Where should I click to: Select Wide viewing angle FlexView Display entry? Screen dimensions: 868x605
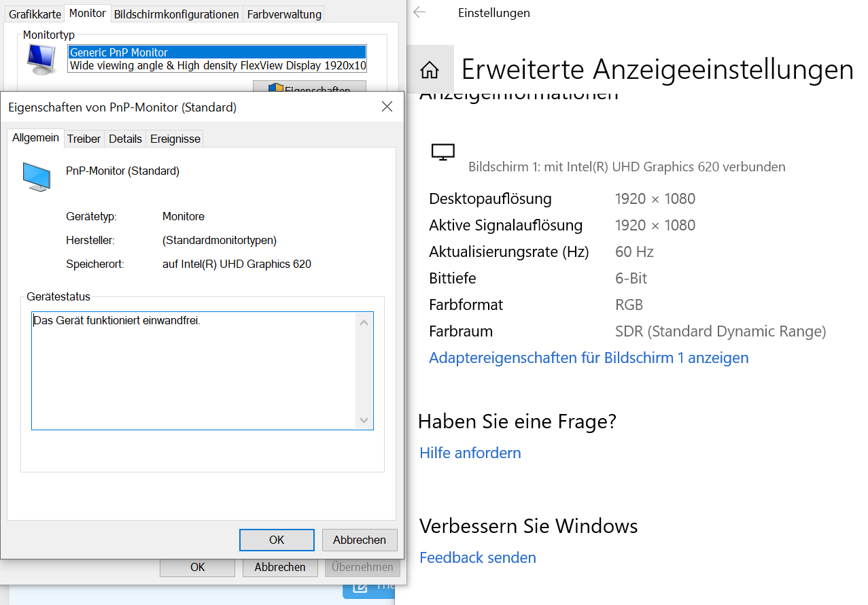point(218,65)
